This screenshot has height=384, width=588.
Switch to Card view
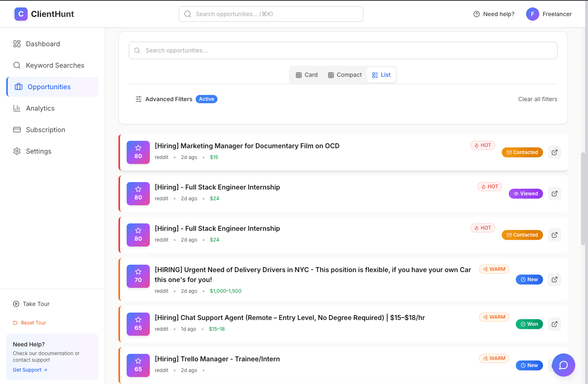click(306, 75)
